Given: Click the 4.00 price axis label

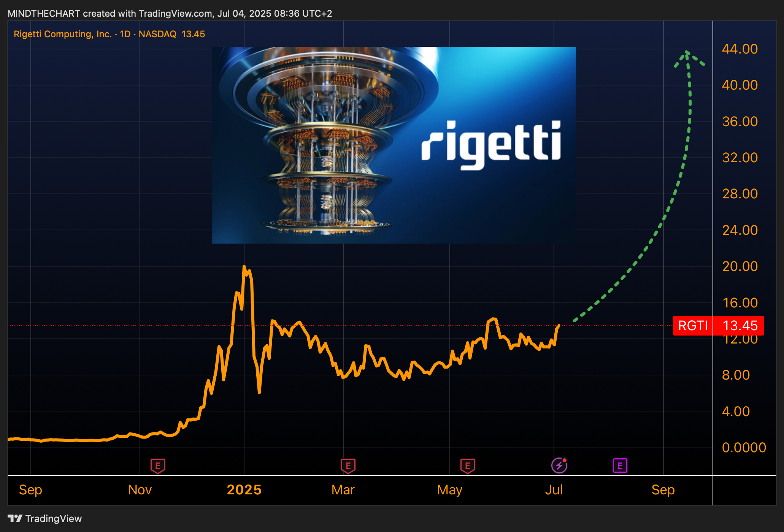Looking at the screenshot, I should (736, 412).
